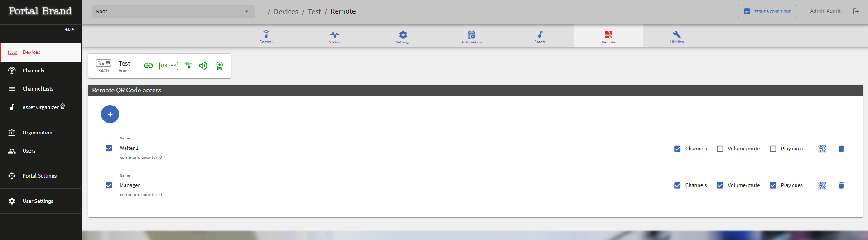Click the 03:58 clock indicator
Image resolution: width=868 pixels, height=240 pixels.
(x=169, y=66)
